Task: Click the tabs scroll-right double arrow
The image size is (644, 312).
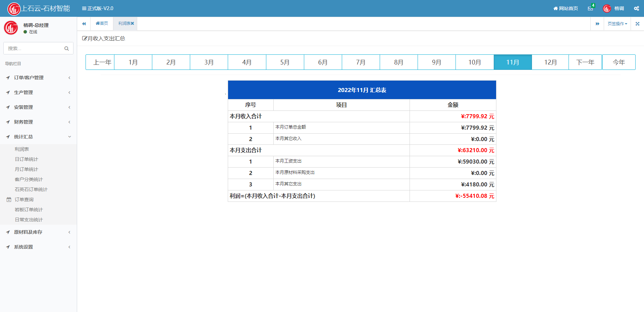Action: (x=597, y=24)
